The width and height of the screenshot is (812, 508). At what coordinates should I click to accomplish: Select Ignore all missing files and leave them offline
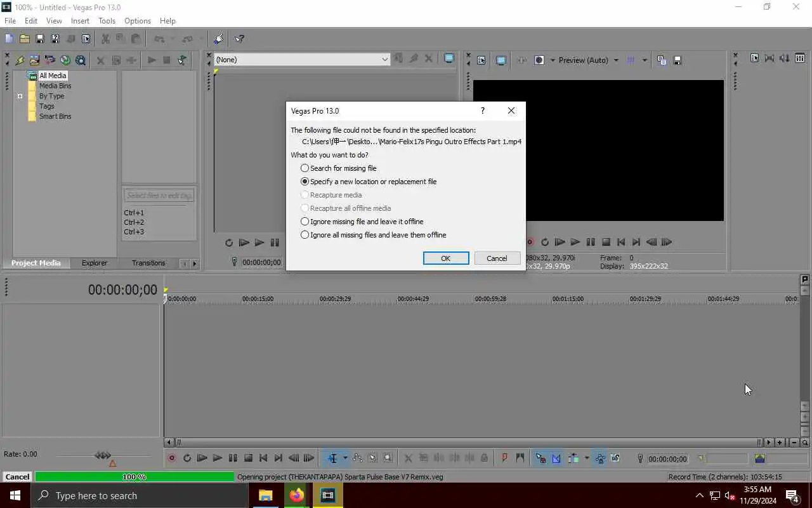tap(374, 235)
